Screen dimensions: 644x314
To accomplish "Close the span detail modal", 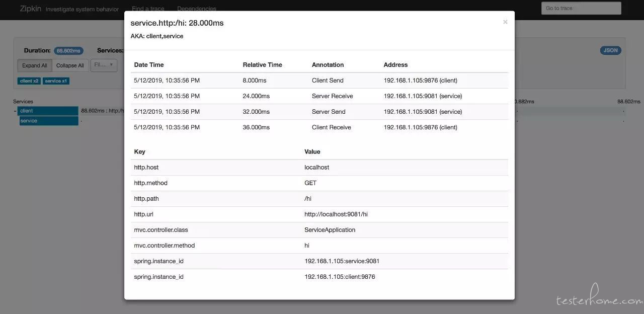I will 505,22.
